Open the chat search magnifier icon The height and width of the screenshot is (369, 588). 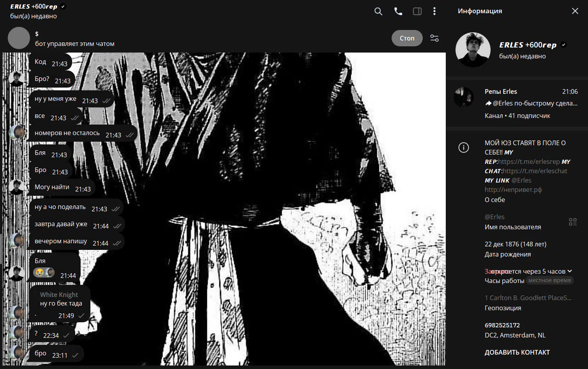(x=378, y=11)
